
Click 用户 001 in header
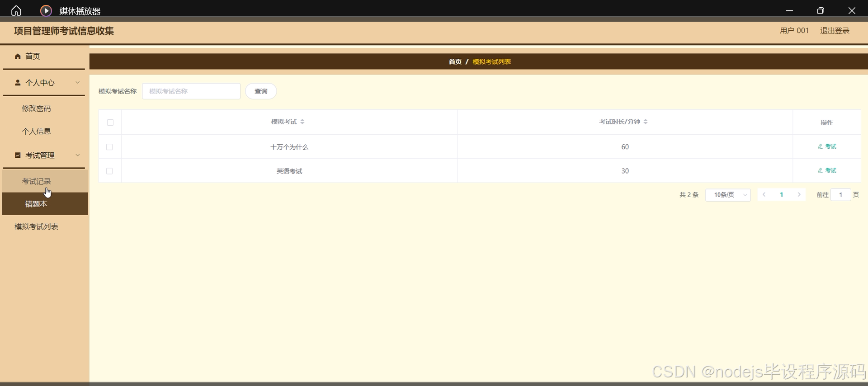pos(794,31)
